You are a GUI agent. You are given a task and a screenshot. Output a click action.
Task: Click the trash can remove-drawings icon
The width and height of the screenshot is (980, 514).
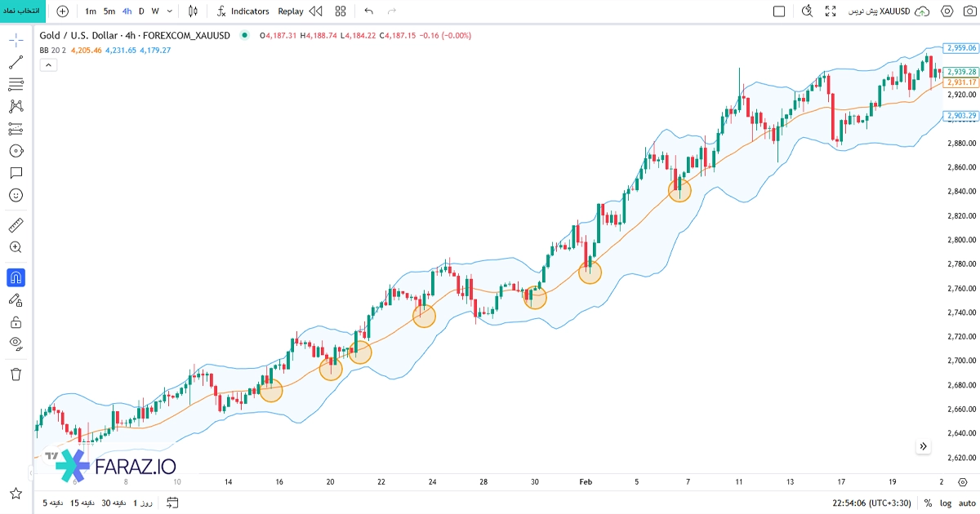(x=16, y=374)
